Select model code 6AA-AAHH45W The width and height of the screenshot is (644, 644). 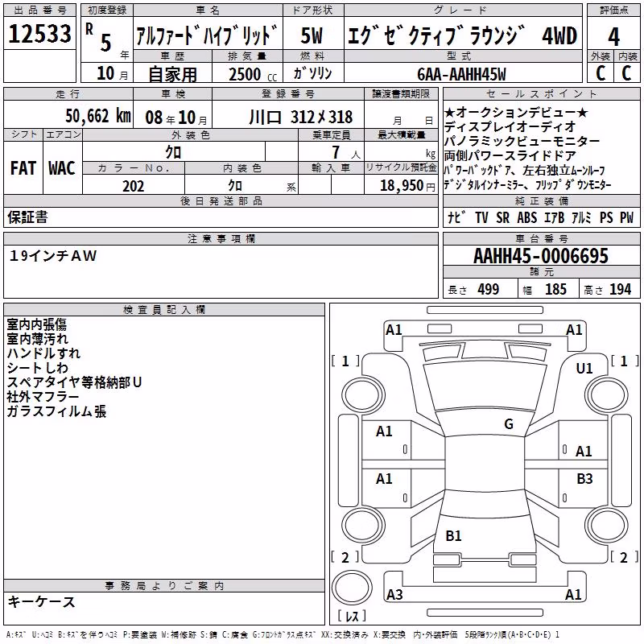[x=461, y=74]
